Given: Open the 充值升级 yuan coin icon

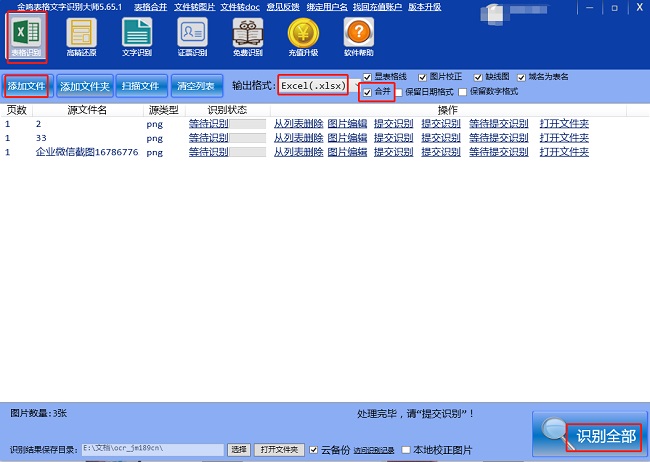Looking at the screenshot, I should 303,37.
